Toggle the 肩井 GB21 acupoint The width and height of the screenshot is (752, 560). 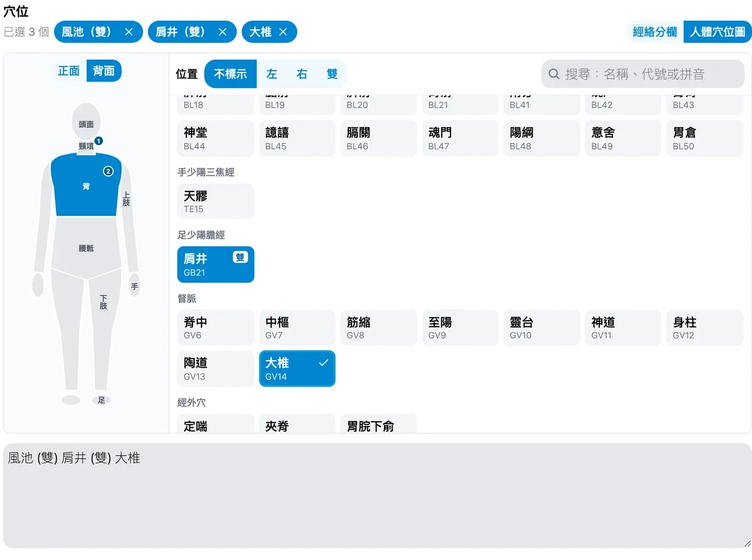point(215,265)
